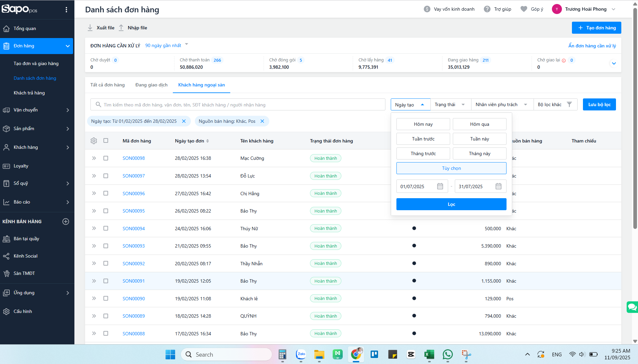Viewport: 638px width, 364px height.
Task: Open Khách trả hàng in the sidebar
Action: [29, 93]
